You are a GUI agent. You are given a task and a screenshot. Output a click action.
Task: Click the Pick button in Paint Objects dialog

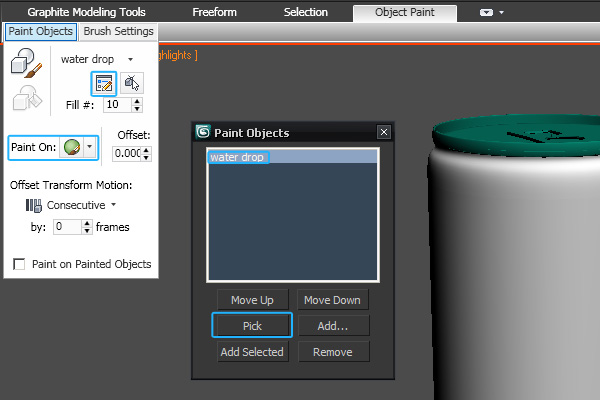click(x=253, y=326)
